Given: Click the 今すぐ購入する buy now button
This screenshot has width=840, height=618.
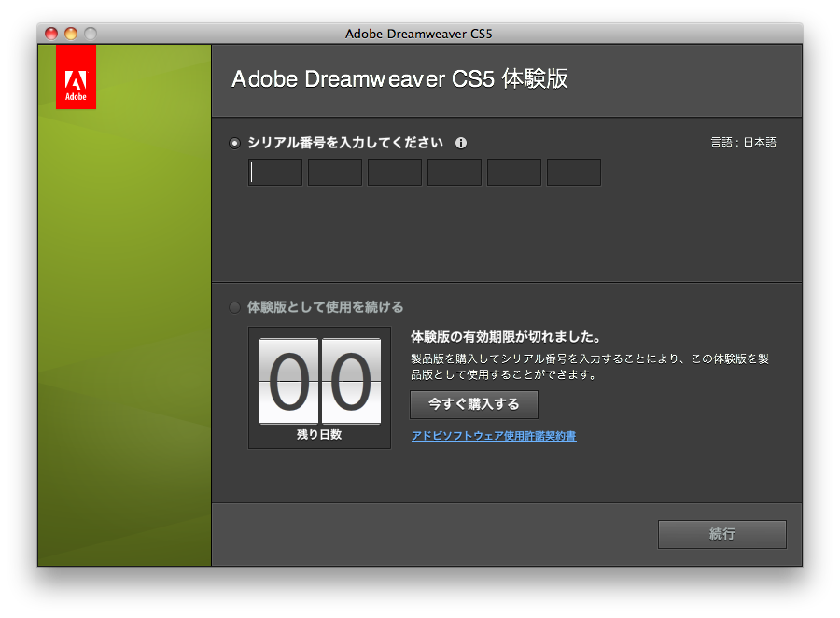Looking at the screenshot, I should point(474,404).
